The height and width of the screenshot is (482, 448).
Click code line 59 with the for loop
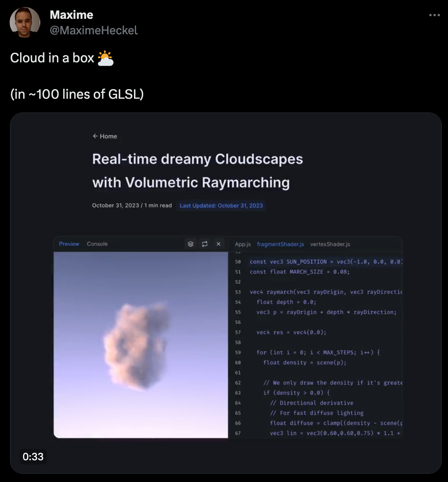[x=318, y=352]
